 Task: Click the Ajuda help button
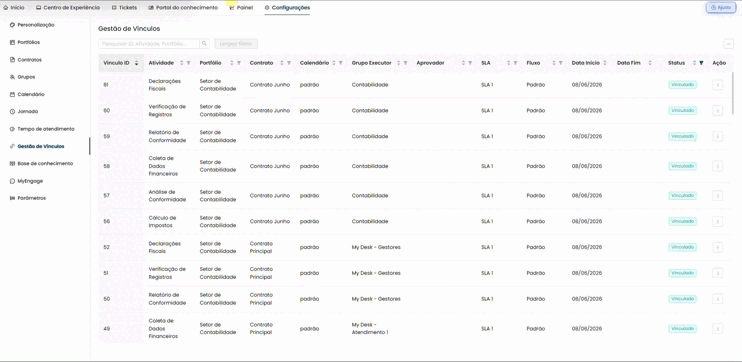pos(721,8)
